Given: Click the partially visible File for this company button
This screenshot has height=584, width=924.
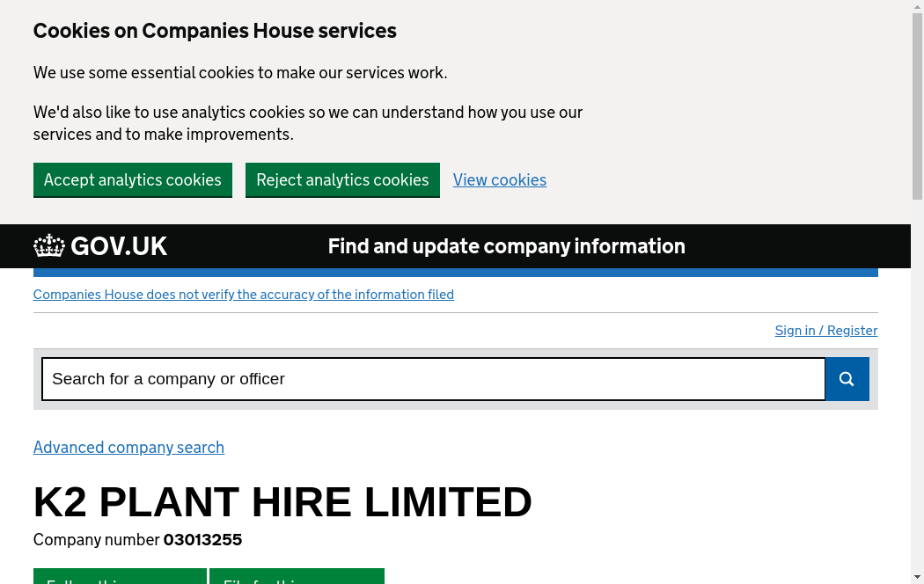Looking at the screenshot, I should 297,576.
